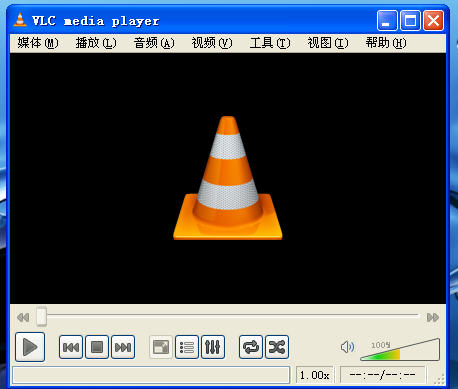The height and width of the screenshot is (389, 458).
Task: Stop playback with the Stop button
Action: [97, 347]
